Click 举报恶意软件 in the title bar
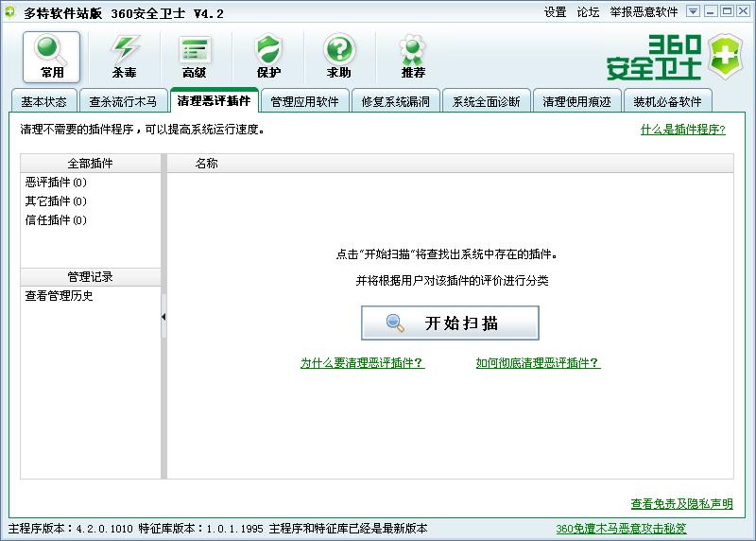Screen dimensions: 756x541 pos(644,12)
